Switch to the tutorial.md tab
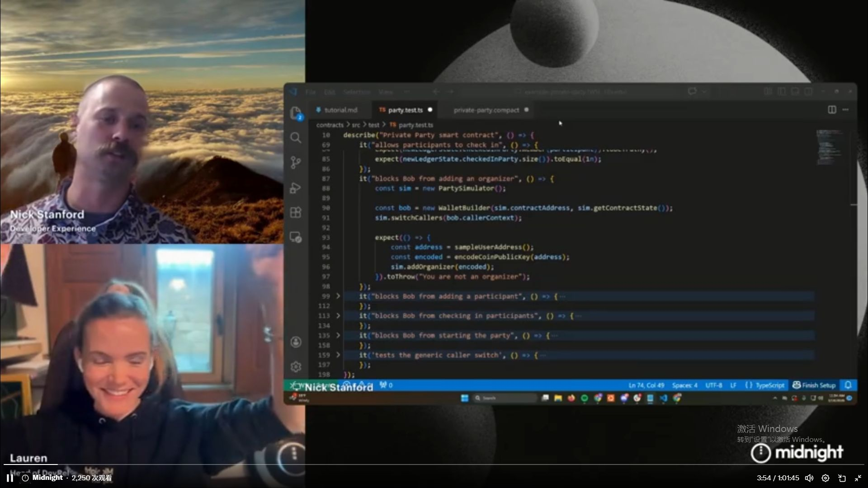This screenshot has width=868, height=488. point(340,110)
